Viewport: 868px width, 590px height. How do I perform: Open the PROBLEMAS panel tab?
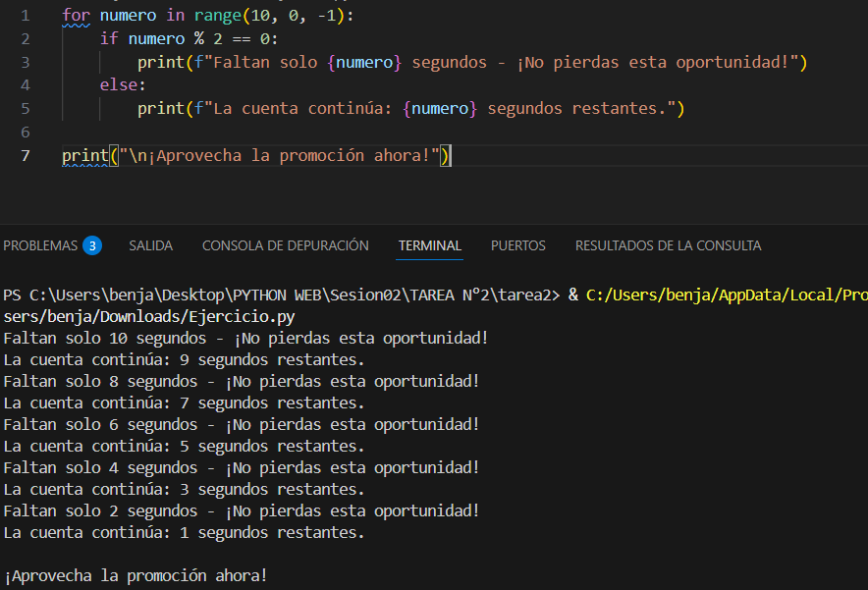[39, 245]
